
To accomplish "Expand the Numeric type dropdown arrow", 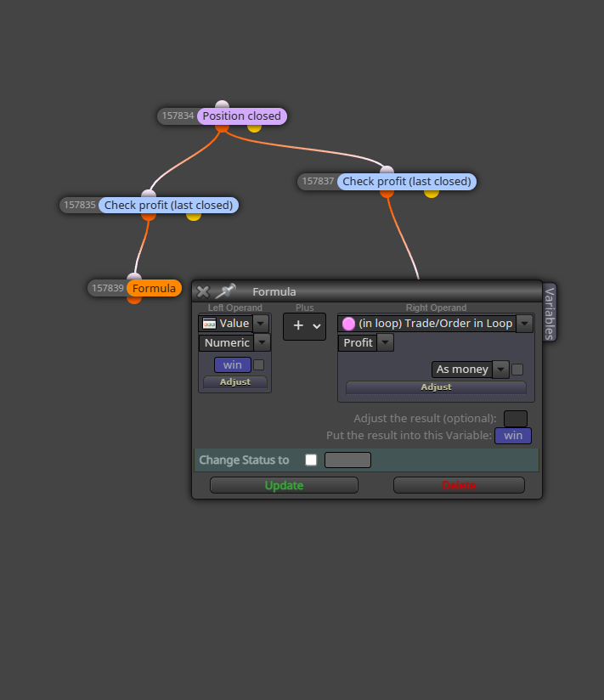I will coord(262,342).
